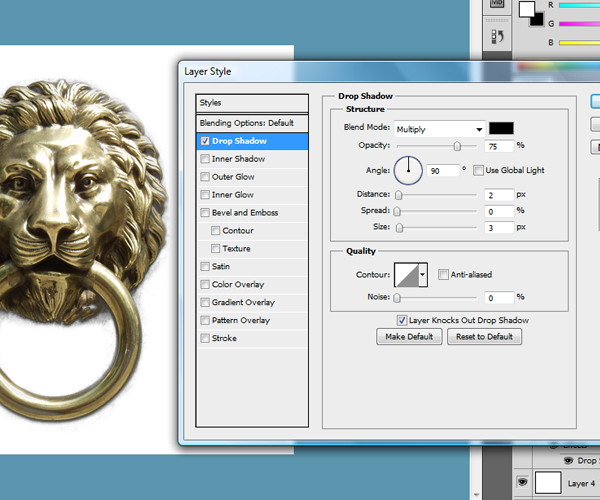Select the Gradient Overlay style row
The image size is (600, 500).
(252, 302)
